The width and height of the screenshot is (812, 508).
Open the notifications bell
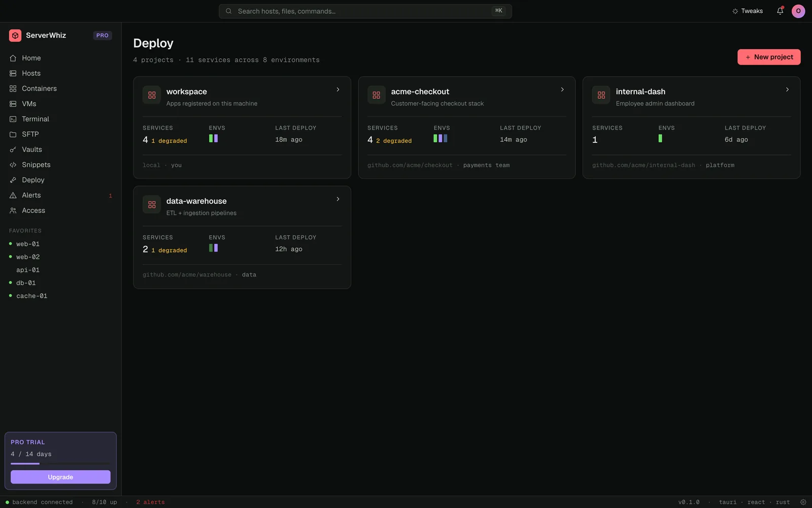pyautogui.click(x=780, y=11)
